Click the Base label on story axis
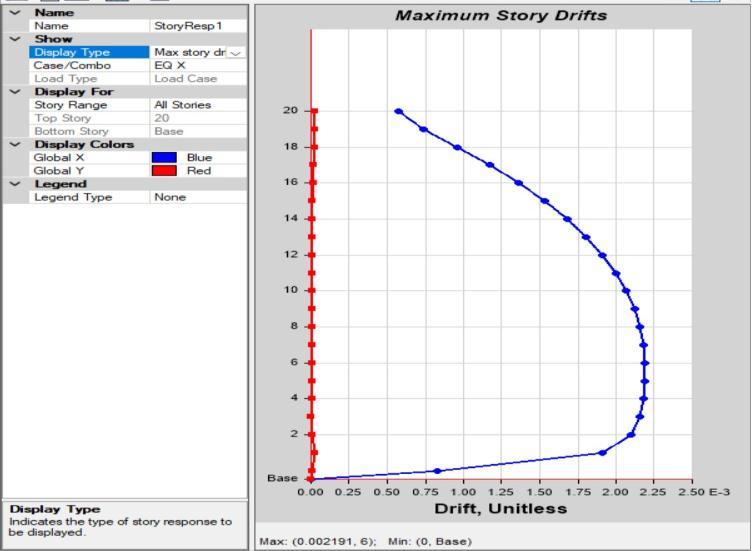752x551 pixels. (282, 478)
